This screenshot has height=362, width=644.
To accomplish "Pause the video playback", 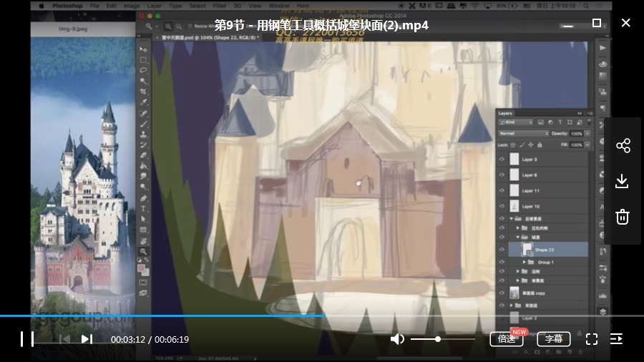I will [27, 339].
